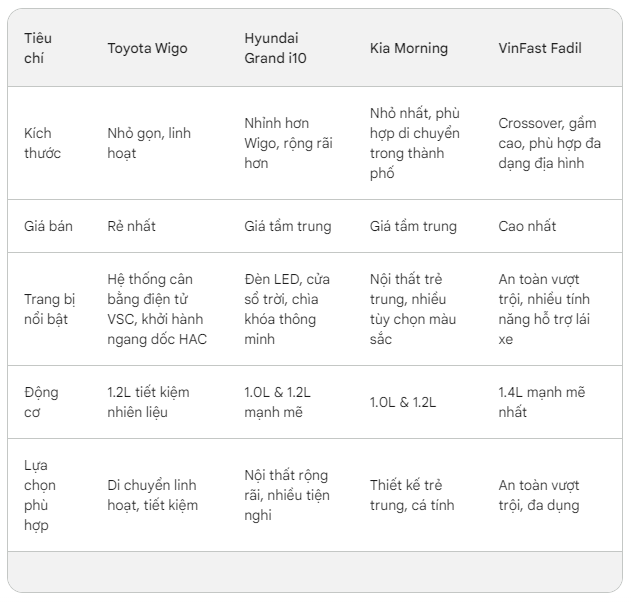
Task: Click the Kích thước row label
Action: click(42, 143)
